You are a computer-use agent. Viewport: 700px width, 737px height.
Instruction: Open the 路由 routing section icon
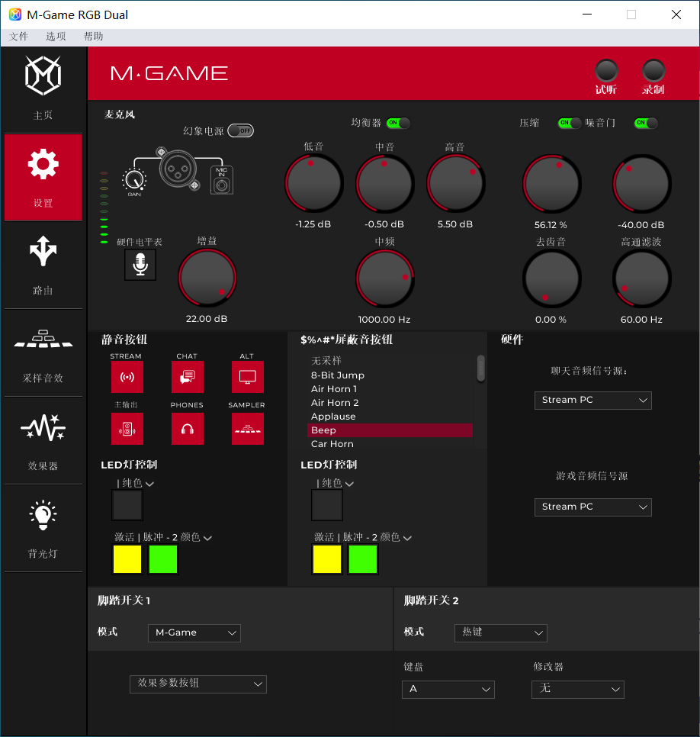(43, 251)
